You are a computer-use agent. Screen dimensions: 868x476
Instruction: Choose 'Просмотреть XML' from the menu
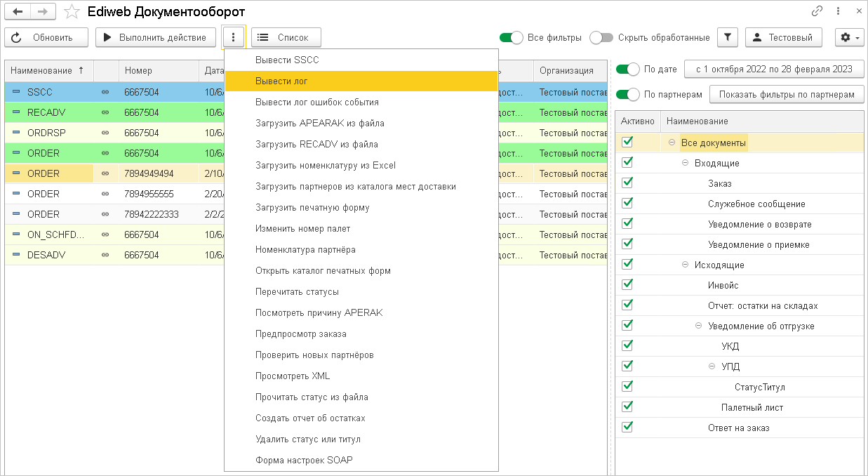click(293, 376)
